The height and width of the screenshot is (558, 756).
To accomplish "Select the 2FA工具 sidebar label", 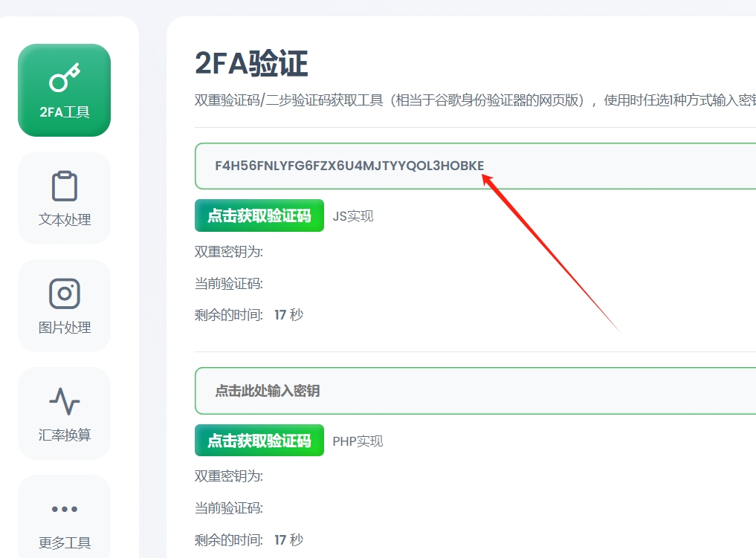I will click(64, 113).
